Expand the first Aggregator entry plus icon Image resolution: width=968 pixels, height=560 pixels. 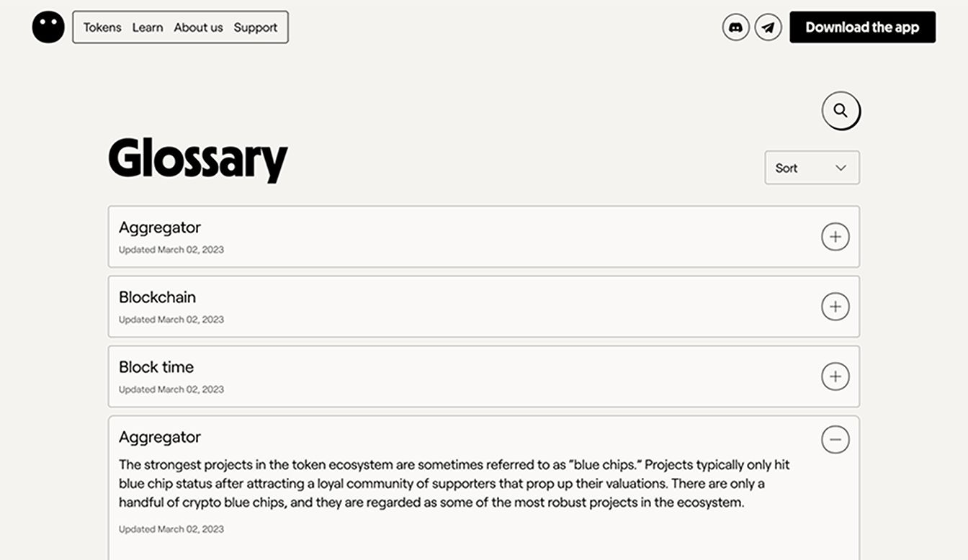point(835,237)
